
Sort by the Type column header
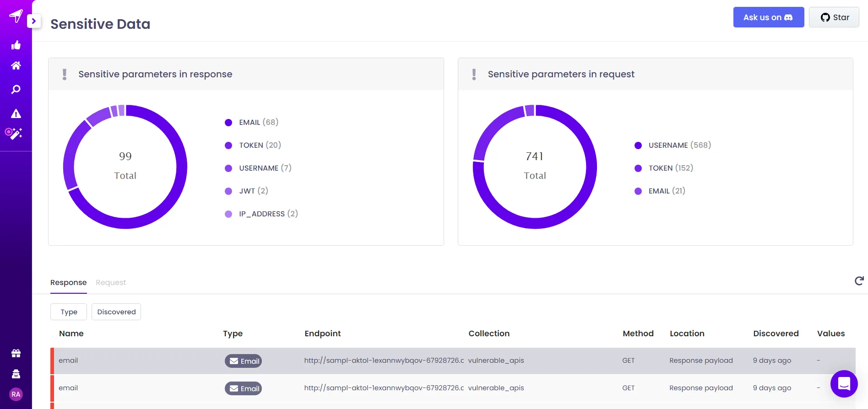233,334
